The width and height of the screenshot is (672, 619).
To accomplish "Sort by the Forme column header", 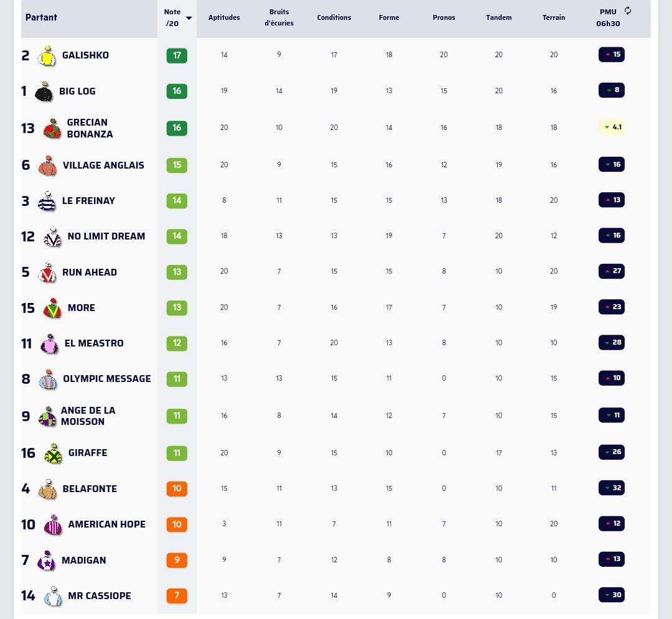I will coord(389,17).
